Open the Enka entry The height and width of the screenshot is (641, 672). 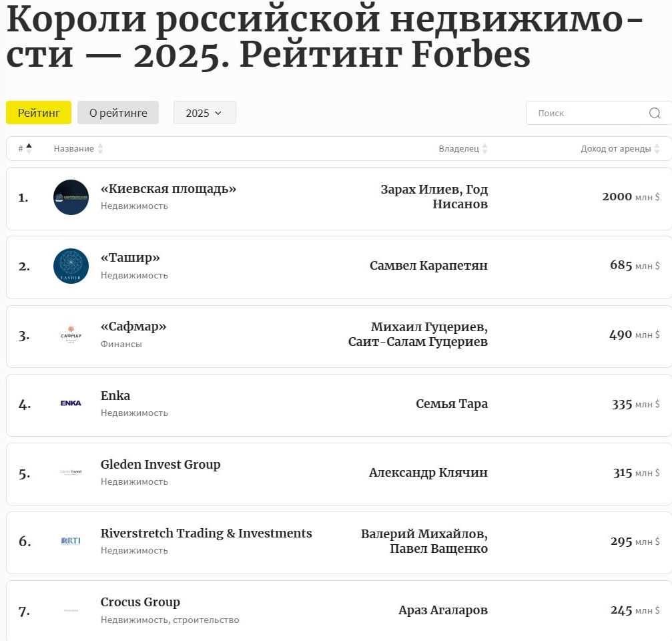coord(115,395)
